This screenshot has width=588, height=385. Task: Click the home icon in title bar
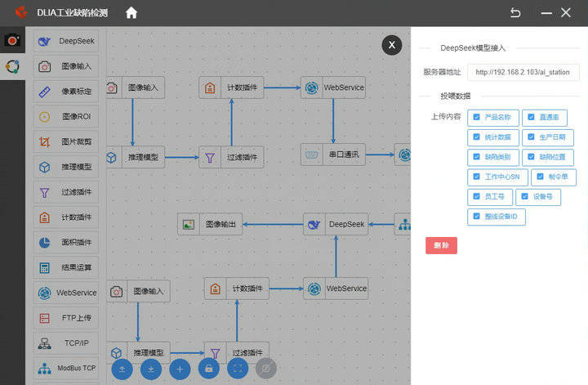[131, 13]
